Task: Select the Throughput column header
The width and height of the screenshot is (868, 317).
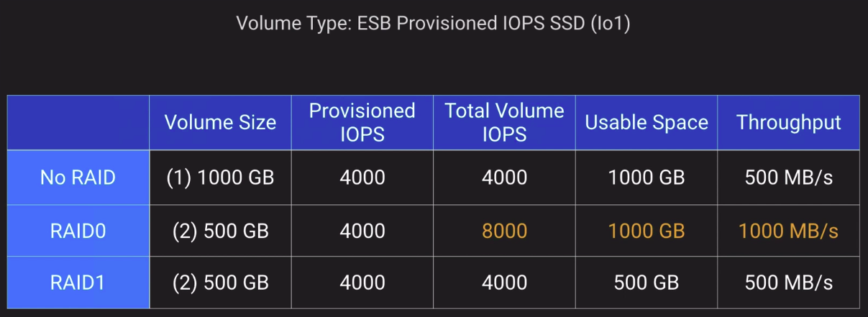Action: 789,122
